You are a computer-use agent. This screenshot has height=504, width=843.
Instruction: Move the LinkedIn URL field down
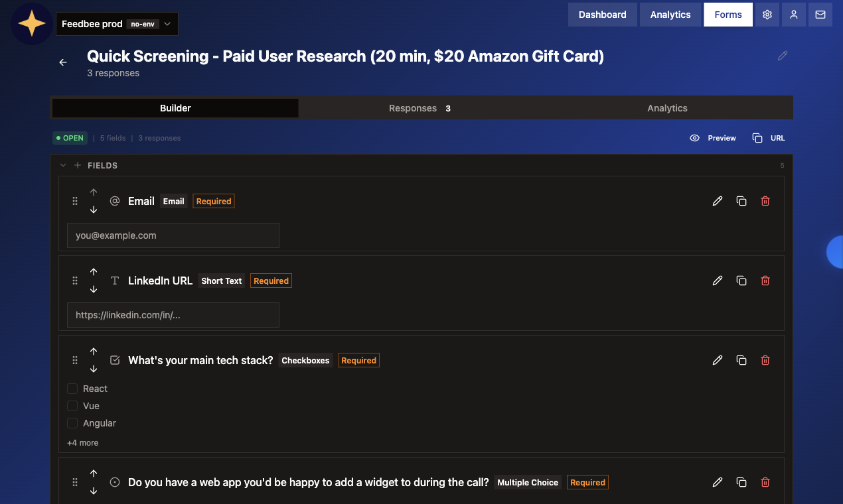(x=94, y=289)
